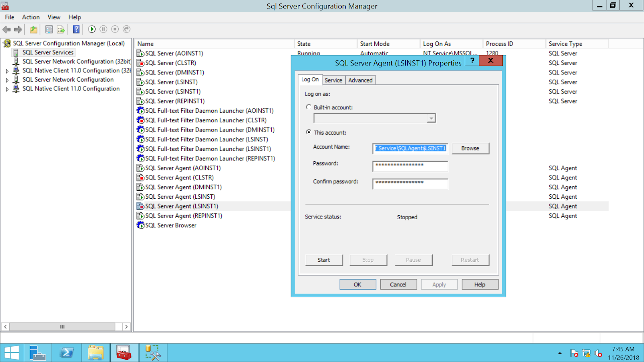Start the service with the toolbar play icon
644x362 pixels.
(92, 29)
